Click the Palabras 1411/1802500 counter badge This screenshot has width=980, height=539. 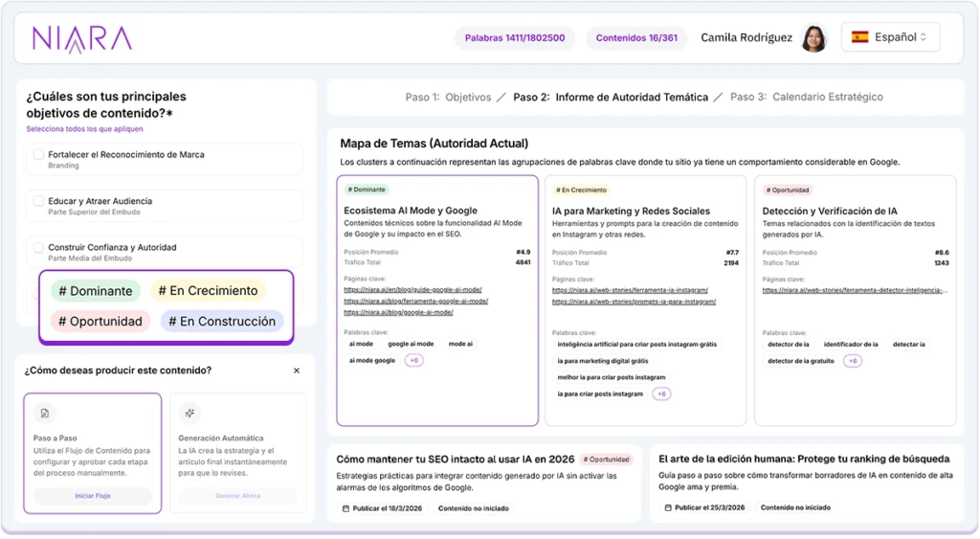pyautogui.click(x=514, y=38)
